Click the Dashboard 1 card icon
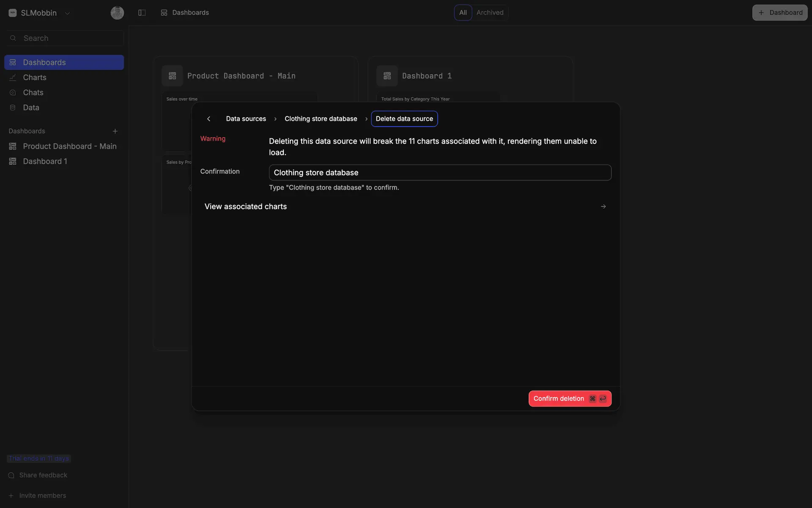 pyautogui.click(x=387, y=76)
